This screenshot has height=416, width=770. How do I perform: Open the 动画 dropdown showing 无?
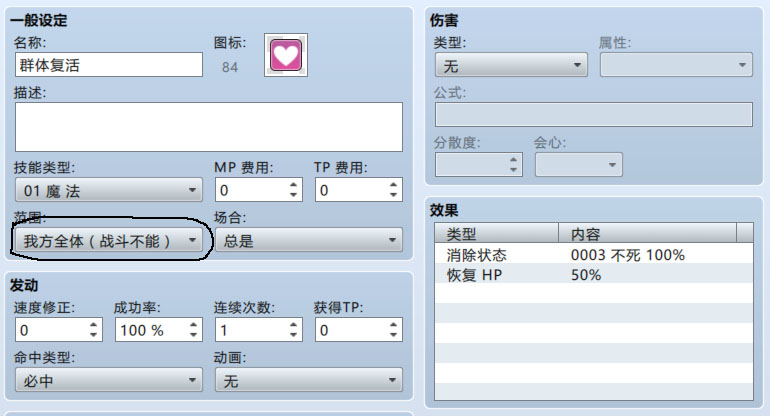[x=309, y=380]
